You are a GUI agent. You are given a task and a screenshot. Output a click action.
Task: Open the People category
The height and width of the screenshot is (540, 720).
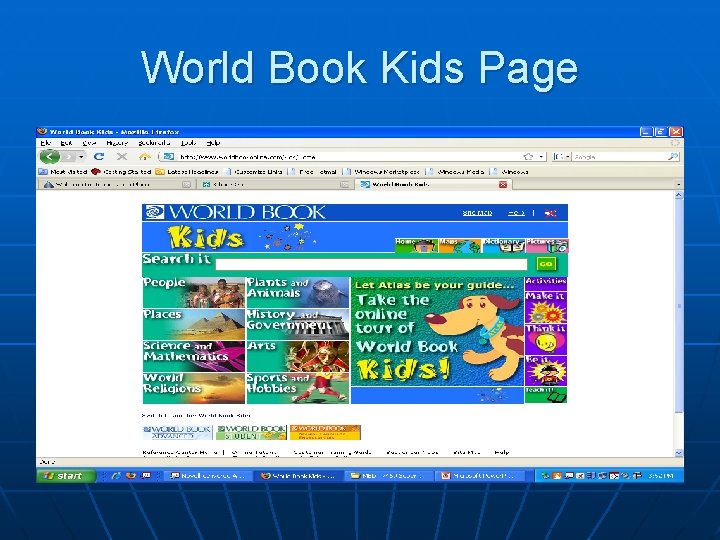[193, 292]
